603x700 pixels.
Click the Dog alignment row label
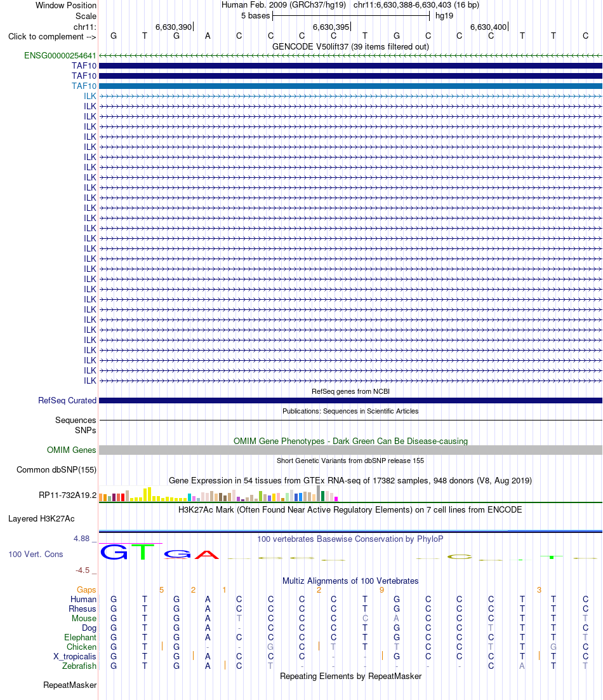(x=89, y=628)
